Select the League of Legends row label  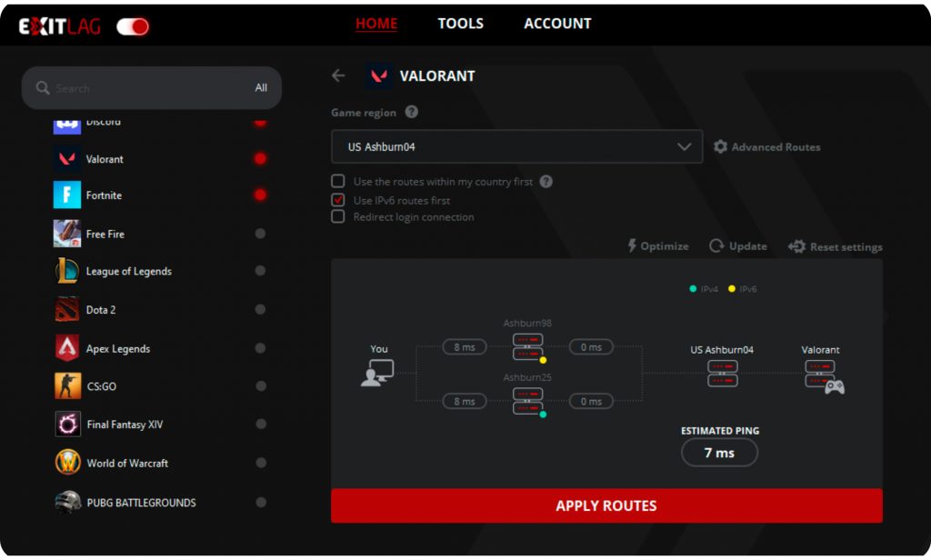pyautogui.click(x=129, y=272)
